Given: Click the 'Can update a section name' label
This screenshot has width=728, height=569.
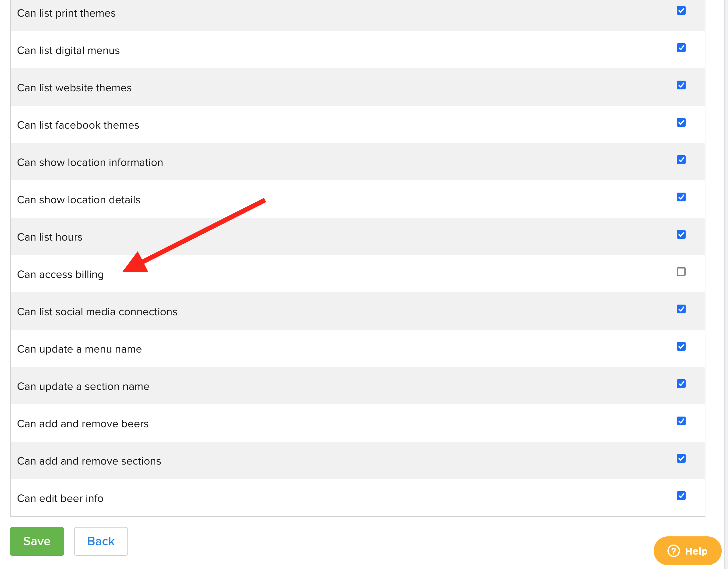Looking at the screenshot, I should [x=83, y=386].
